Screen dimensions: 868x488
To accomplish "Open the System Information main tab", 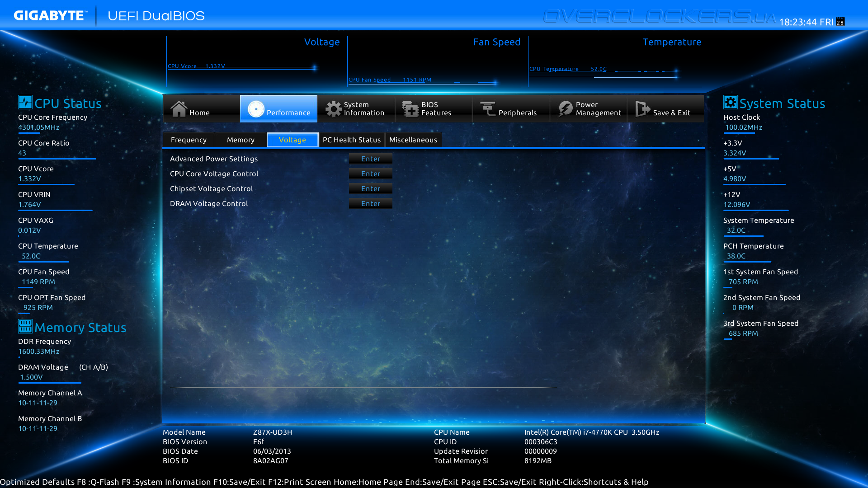I will [x=356, y=108].
